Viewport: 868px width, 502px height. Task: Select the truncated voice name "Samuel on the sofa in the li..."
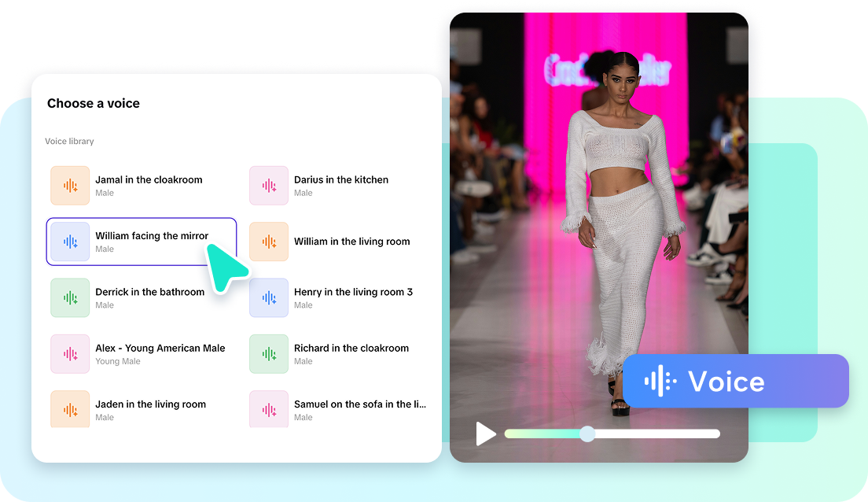tap(360, 404)
